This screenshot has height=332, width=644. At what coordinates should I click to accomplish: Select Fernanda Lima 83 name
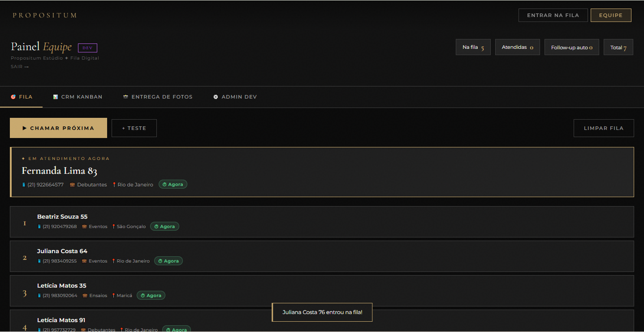click(x=59, y=171)
